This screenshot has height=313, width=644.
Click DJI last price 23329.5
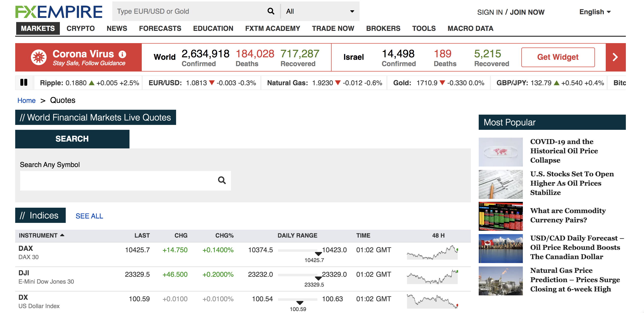(x=137, y=274)
